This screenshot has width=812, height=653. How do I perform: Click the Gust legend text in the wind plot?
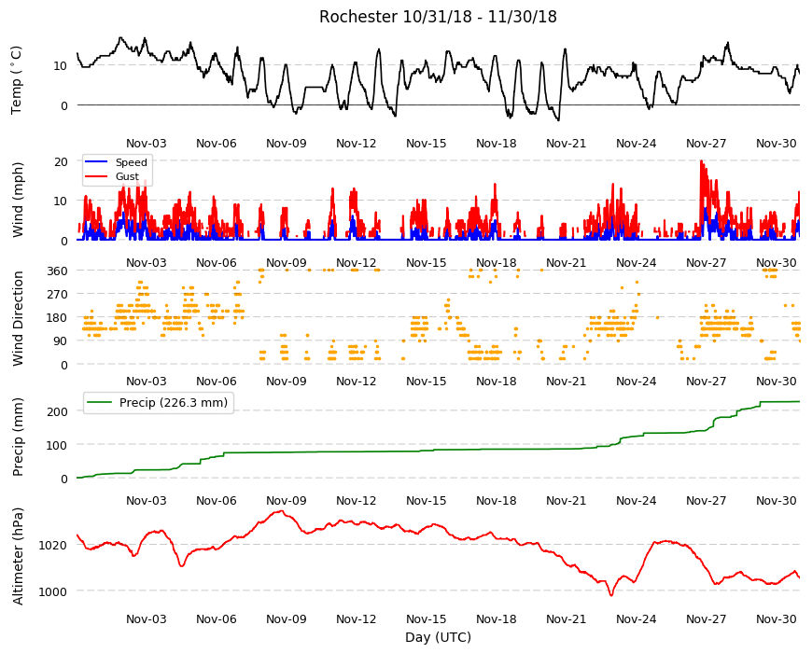[x=127, y=176]
